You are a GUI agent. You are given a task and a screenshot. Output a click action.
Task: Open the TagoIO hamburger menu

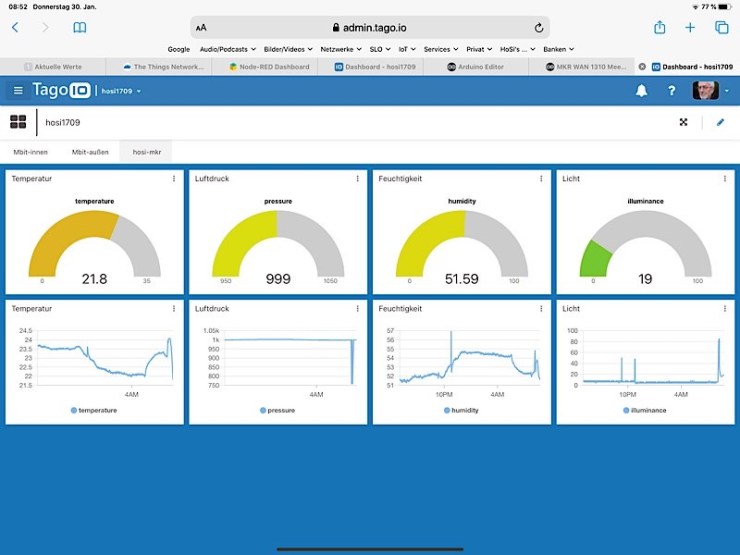pyautogui.click(x=18, y=90)
